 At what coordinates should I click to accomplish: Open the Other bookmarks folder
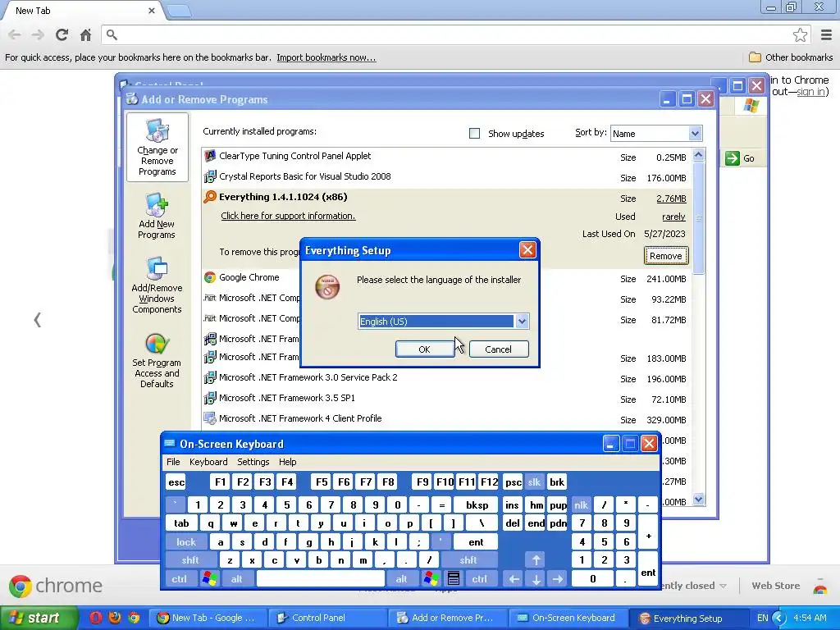pyautogui.click(x=791, y=57)
